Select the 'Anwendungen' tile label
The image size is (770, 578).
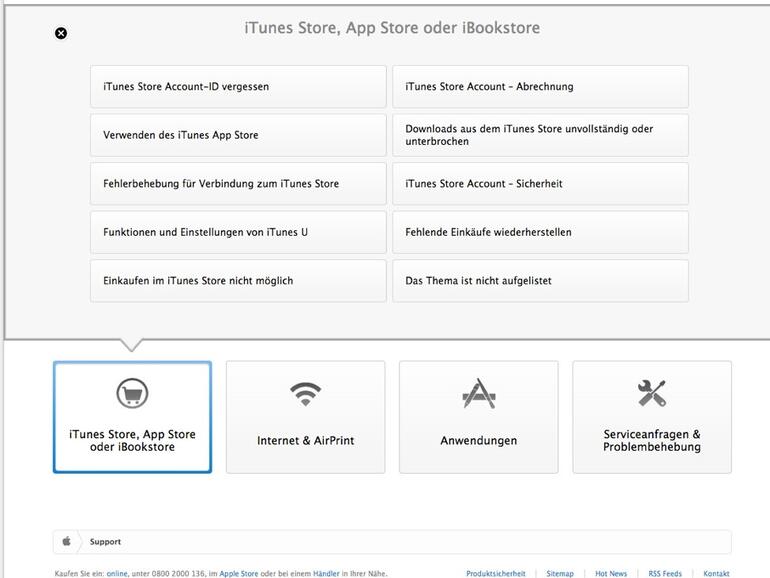479,440
